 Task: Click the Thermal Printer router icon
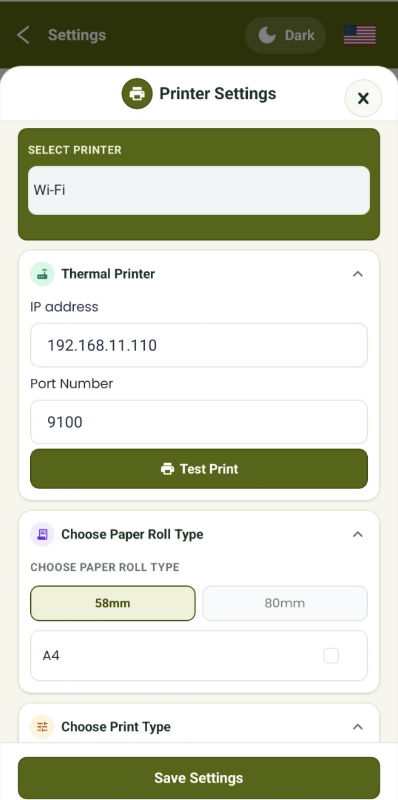click(42, 274)
